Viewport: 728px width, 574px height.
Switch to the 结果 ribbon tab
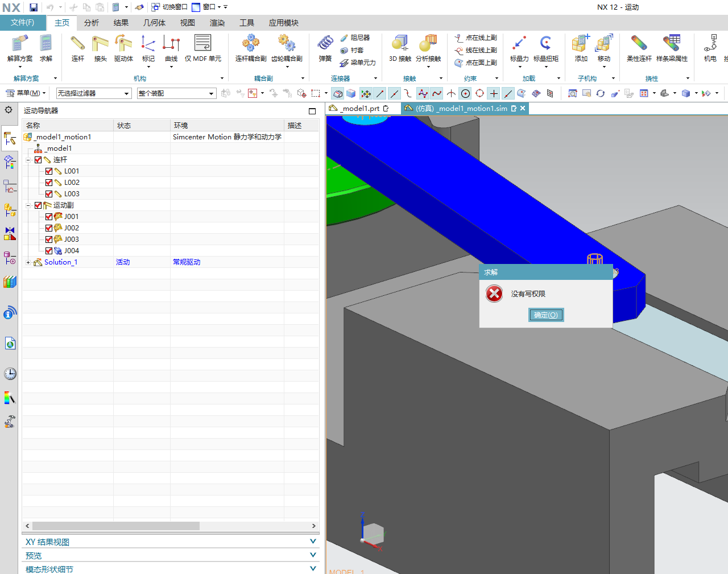[121, 23]
